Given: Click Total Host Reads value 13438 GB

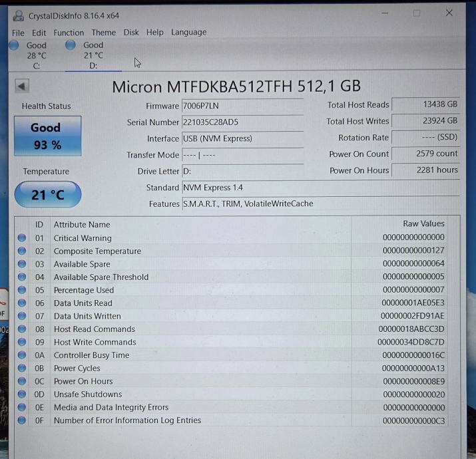Looking at the screenshot, I should click(425, 104).
